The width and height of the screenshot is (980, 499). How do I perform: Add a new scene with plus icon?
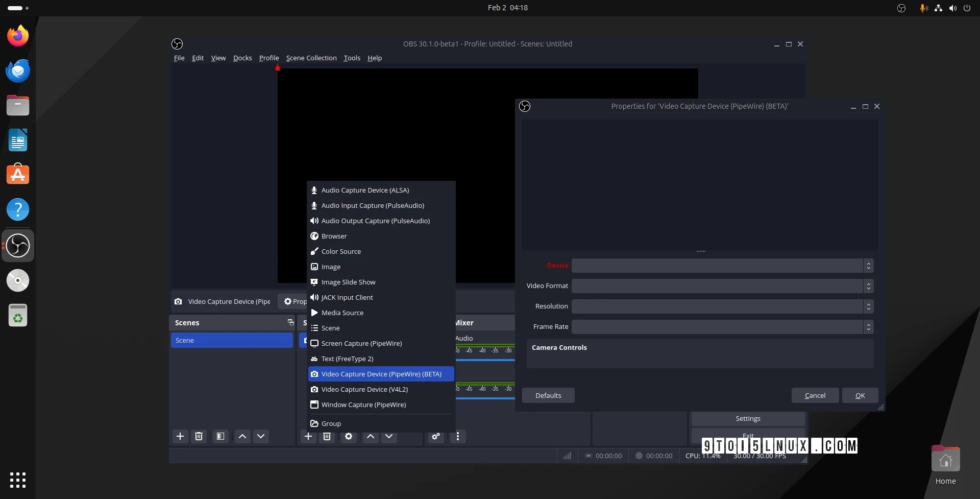pyautogui.click(x=180, y=436)
